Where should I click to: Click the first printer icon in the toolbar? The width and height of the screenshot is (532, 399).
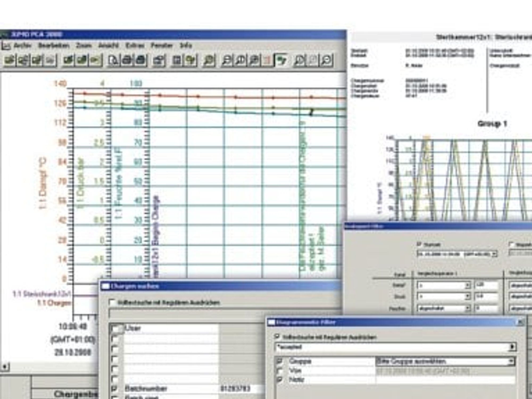(x=127, y=60)
